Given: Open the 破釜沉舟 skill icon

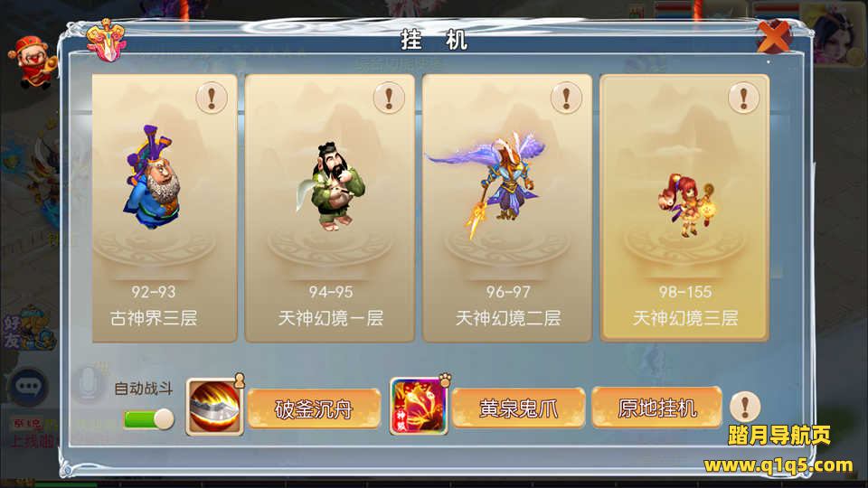Looking at the screenshot, I should pyautogui.click(x=215, y=408).
